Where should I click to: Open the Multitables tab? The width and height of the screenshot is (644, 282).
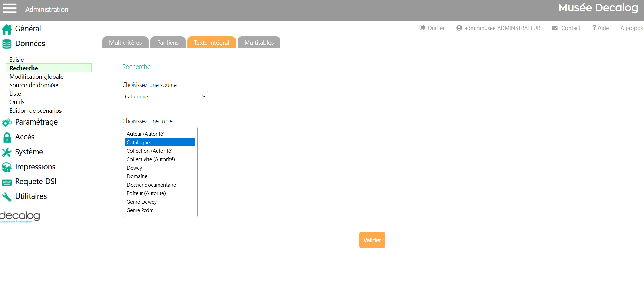259,43
